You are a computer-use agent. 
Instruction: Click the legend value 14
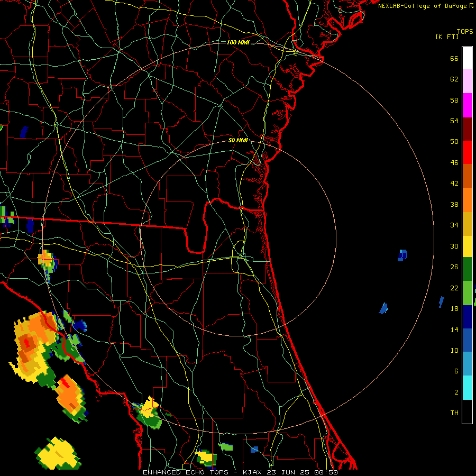[454, 329]
